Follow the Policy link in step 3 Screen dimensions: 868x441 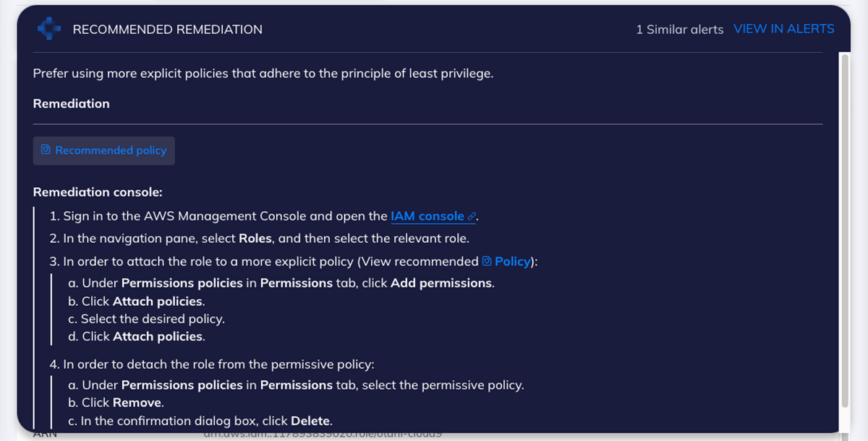pos(513,261)
